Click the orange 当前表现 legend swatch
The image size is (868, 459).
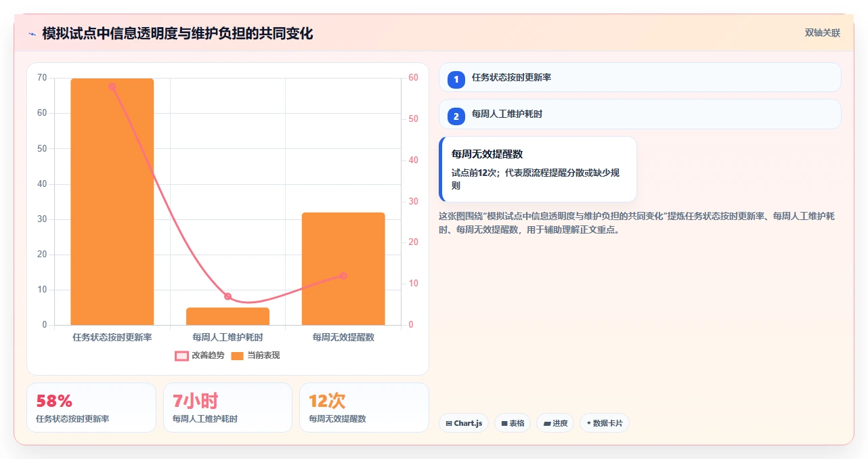[x=237, y=356]
